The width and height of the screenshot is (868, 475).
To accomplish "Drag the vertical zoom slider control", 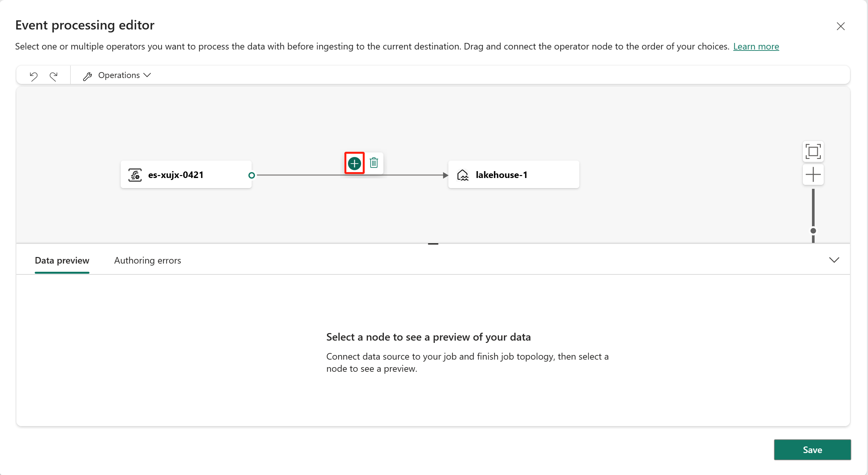I will (x=814, y=228).
